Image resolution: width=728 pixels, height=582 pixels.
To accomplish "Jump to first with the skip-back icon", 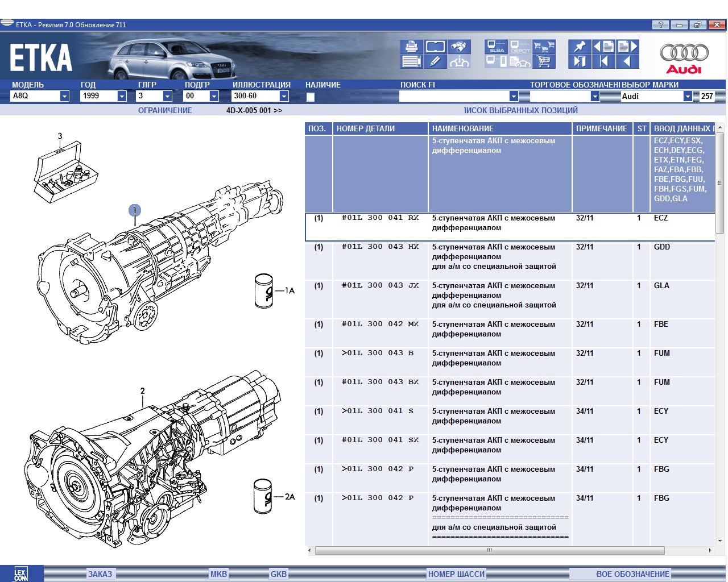I will pos(603,61).
